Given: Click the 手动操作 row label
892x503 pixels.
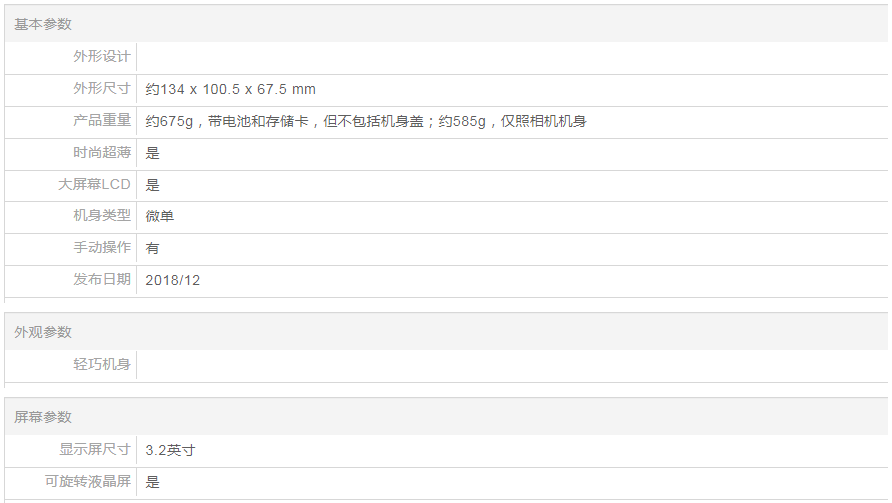Looking at the screenshot, I should pyautogui.click(x=101, y=248).
